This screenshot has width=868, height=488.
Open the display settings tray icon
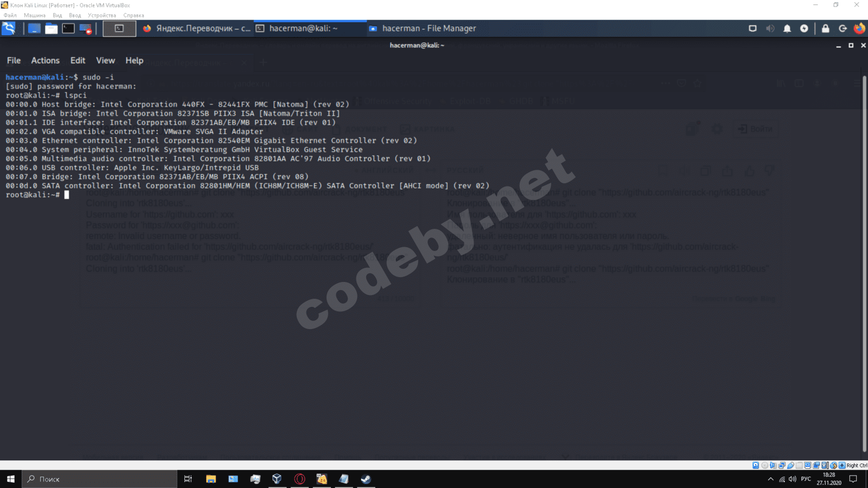pyautogui.click(x=752, y=28)
